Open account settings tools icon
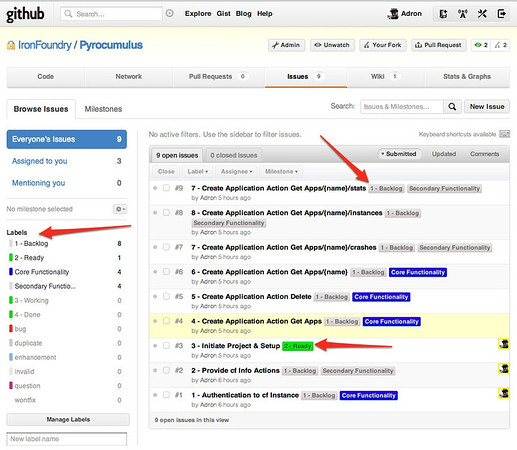Image resolution: width=517 pixels, height=450 pixels. [482, 14]
